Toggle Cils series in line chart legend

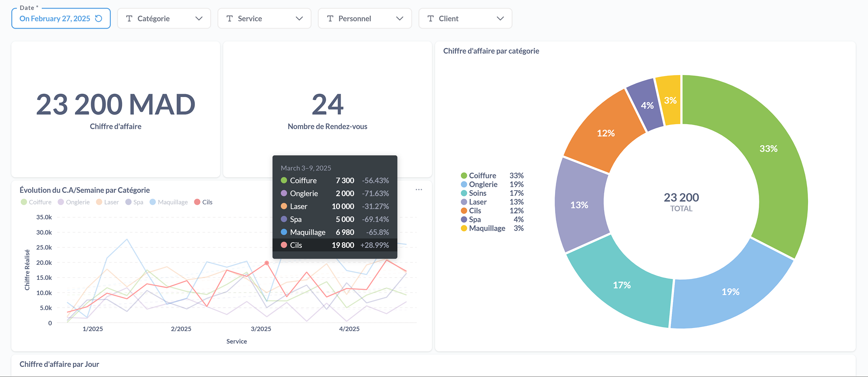(203, 202)
